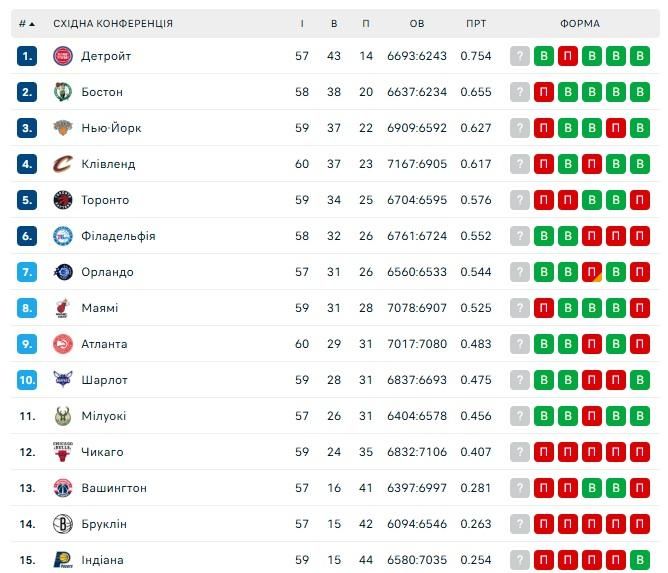The image size is (668, 573).
Task: Click the Chicago Bulls logo
Action: tap(63, 452)
